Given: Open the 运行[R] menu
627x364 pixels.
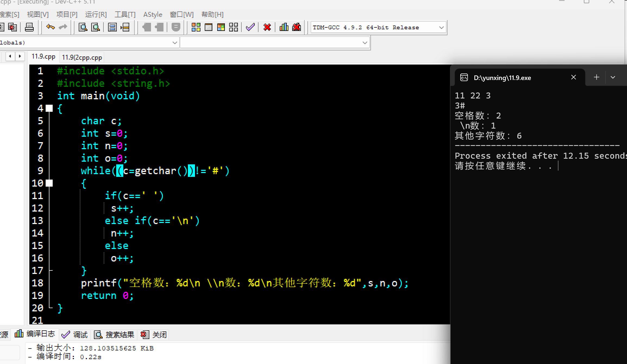Looking at the screenshot, I should click(x=96, y=14).
